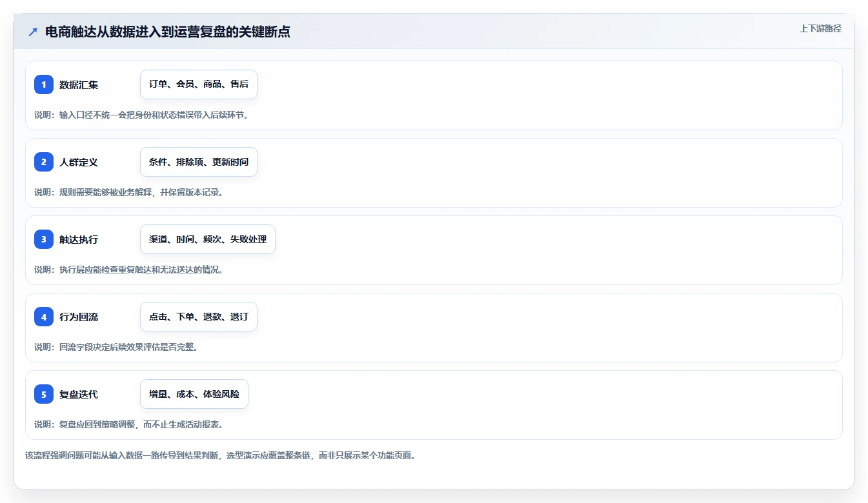Click the 复盘迭代 step name
Viewport: 868px width, 503px height.
(79, 394)
